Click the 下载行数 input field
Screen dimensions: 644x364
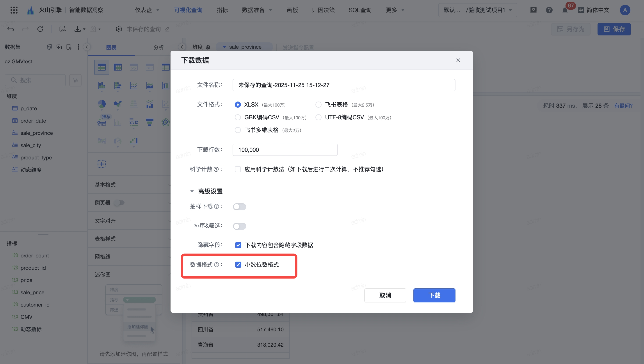285,150
